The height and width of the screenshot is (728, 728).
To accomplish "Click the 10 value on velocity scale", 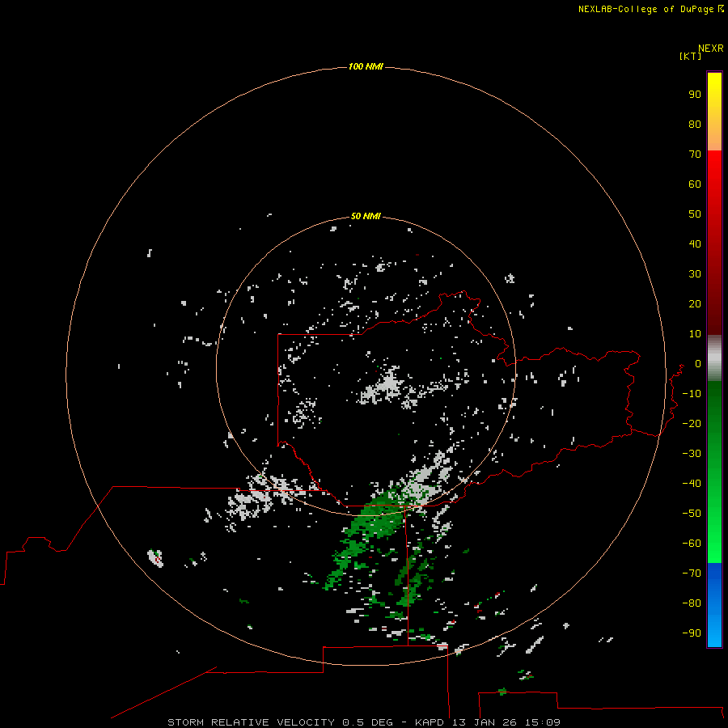I will 695,334.
